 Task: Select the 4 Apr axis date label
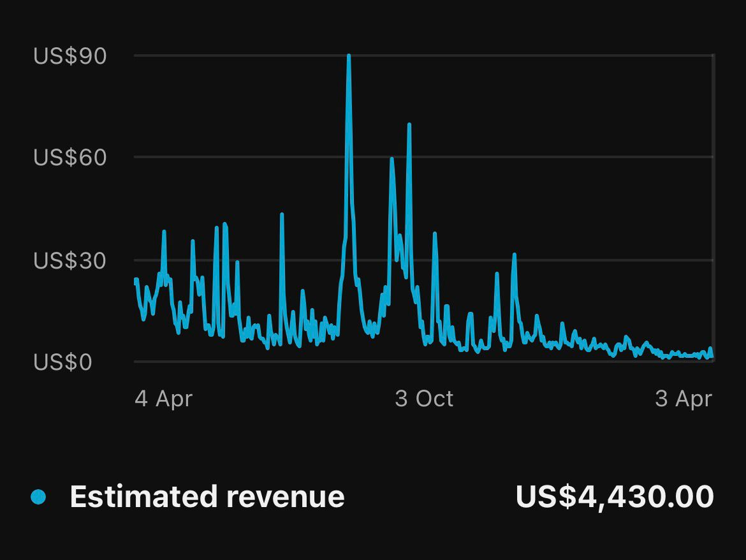[x=163, y=399]
